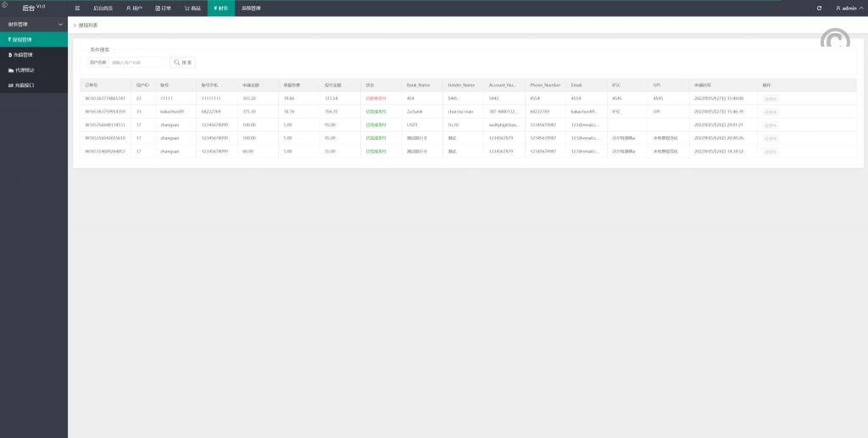Open the 订单 (Orders) top navigation item
868x438 pixels.
tap(163, 8)
